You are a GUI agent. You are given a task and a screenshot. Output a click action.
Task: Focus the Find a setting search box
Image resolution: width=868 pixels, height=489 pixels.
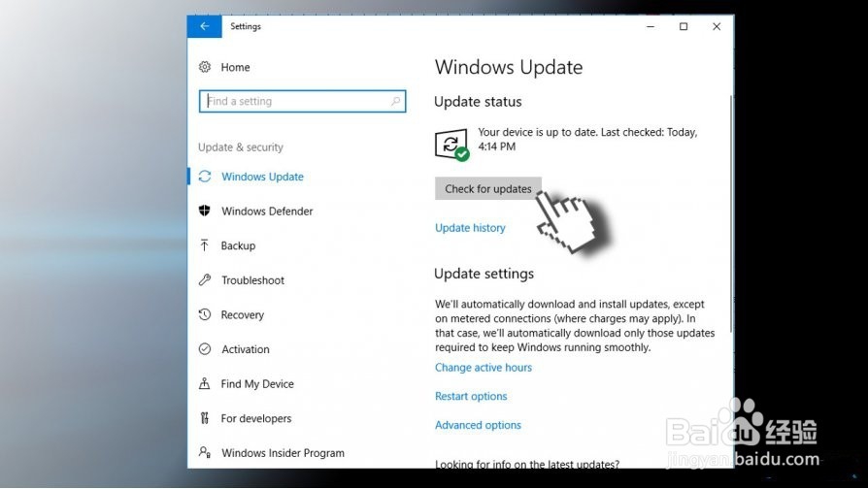click(302, 101)
